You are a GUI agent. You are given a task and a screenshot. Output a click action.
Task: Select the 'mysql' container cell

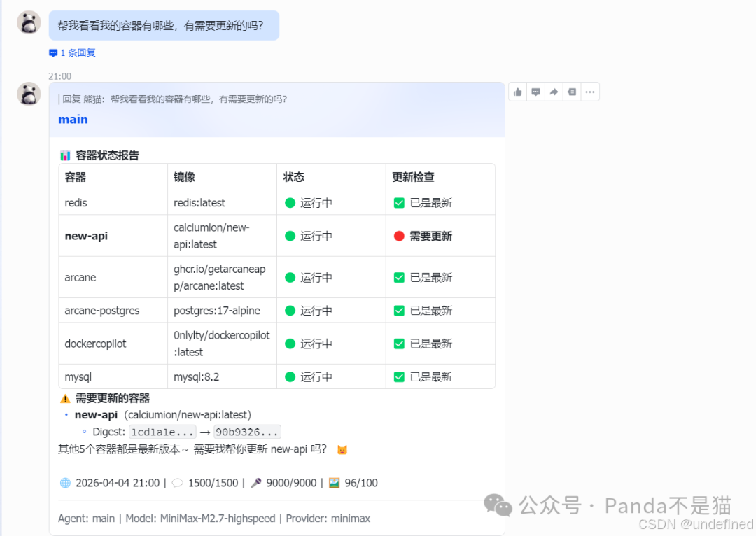pyautogui.click(x=113, y=376)
